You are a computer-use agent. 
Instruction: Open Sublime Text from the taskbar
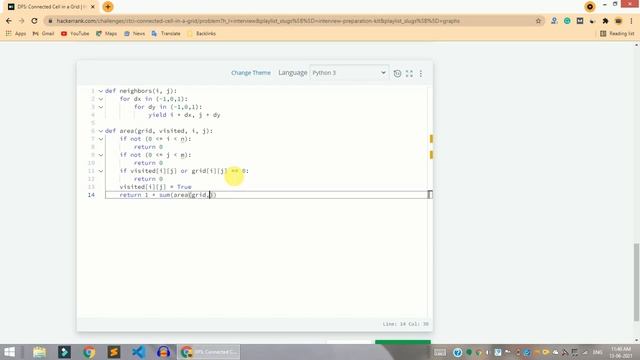(114, 352)
